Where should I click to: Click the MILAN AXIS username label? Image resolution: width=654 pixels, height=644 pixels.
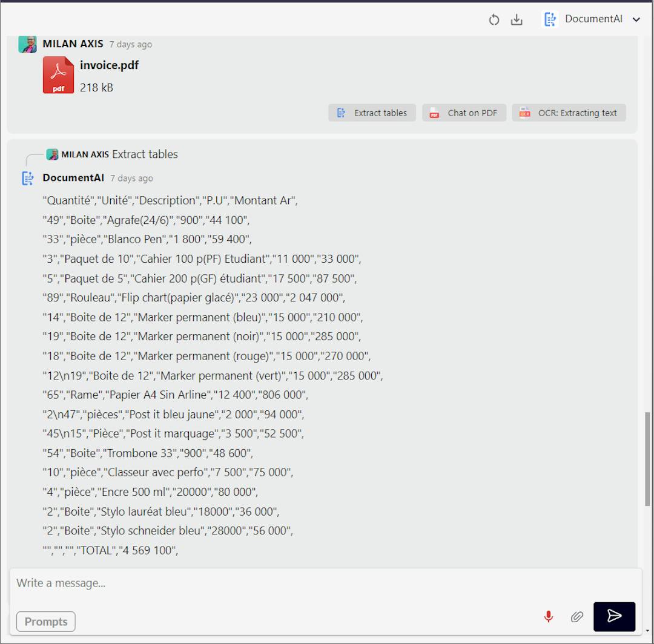click(x=73, y=44)
